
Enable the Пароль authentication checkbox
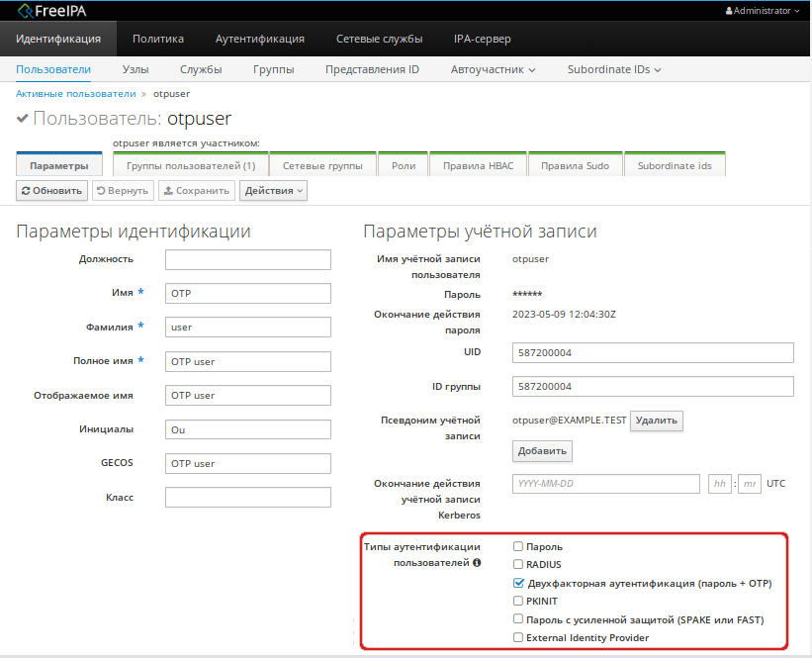pos(517,545)
